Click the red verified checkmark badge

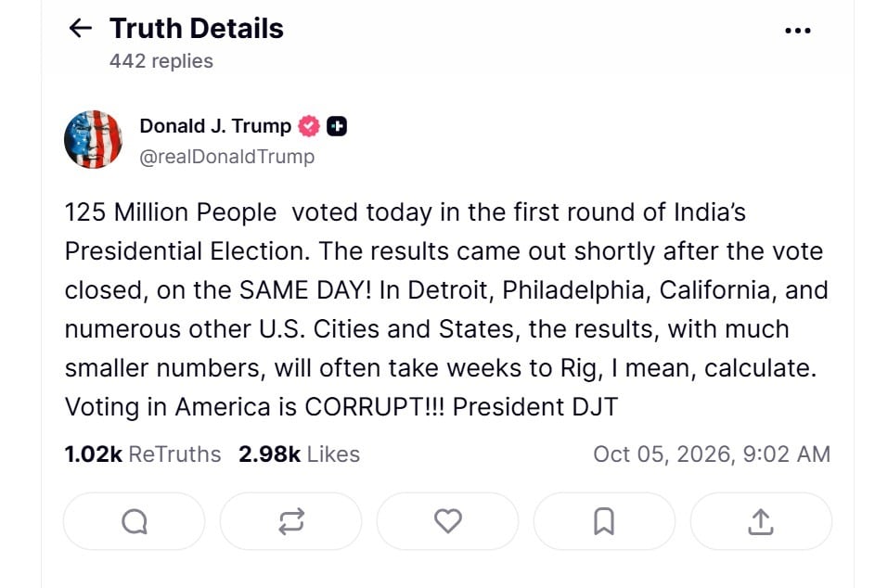click(309, 127)
